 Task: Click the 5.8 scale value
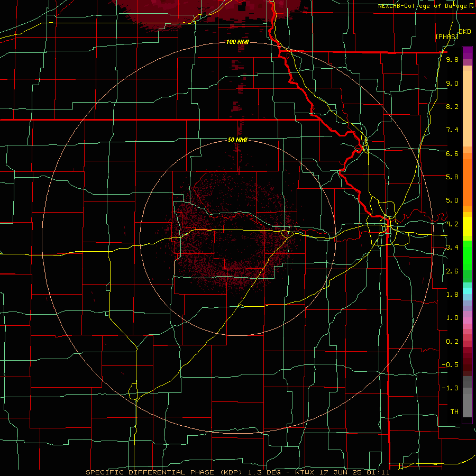point(452,177)
